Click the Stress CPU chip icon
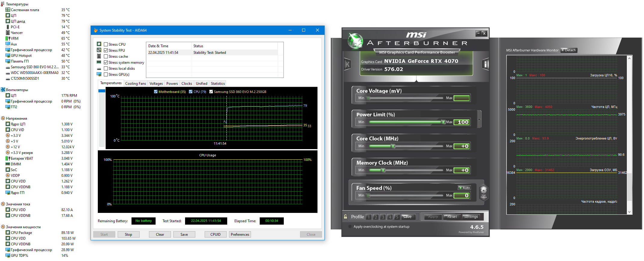 point(99,44)
